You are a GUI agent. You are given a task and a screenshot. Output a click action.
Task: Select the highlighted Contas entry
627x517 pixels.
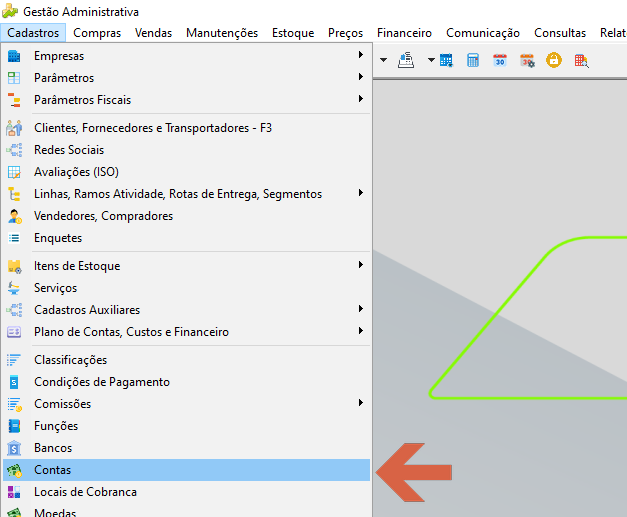[x=186, y=470]
